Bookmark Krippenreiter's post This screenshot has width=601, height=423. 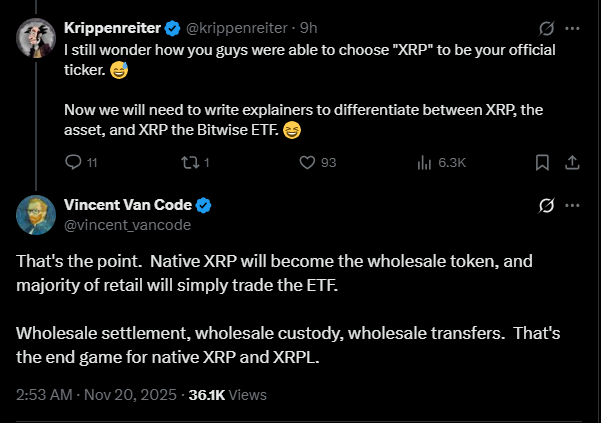click(541, 162)
